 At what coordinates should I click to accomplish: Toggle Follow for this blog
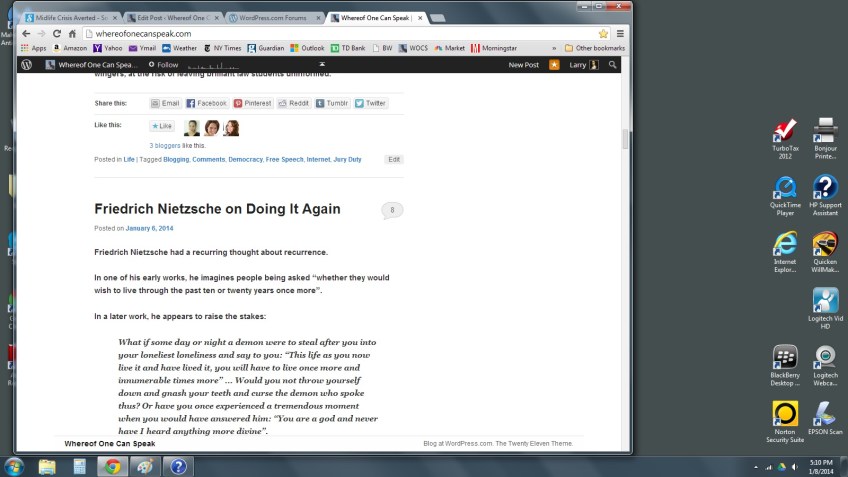point(162,65)
